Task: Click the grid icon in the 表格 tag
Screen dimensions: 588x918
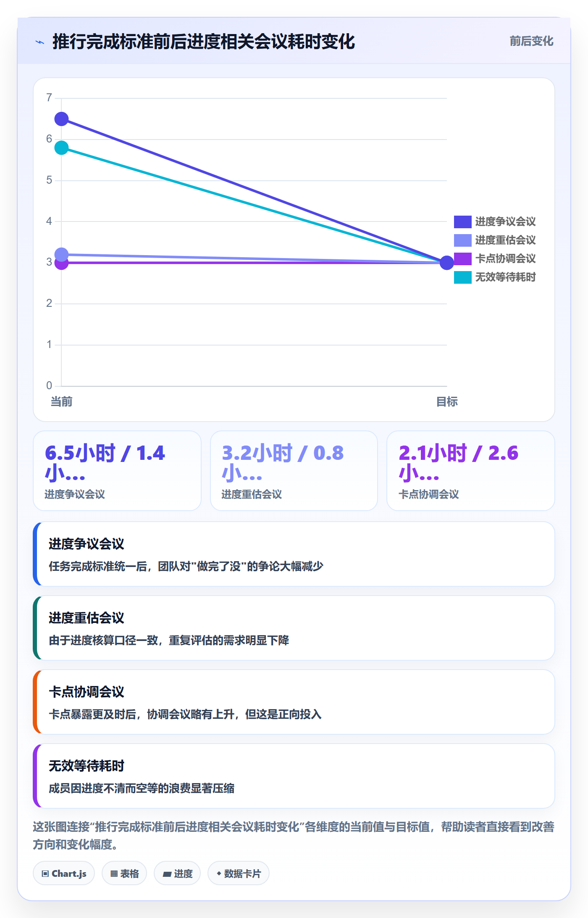Action: pyautogui.click(x=114, y=874)
